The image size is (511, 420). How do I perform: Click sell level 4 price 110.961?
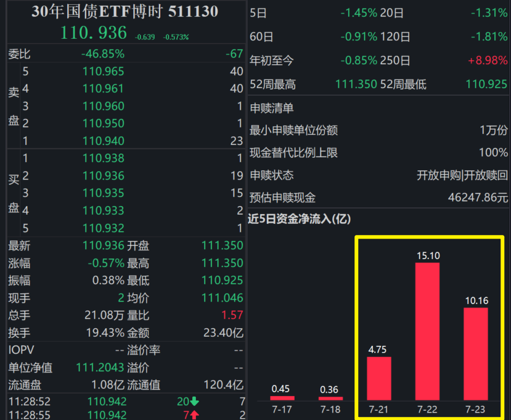[x=104, y=88]
